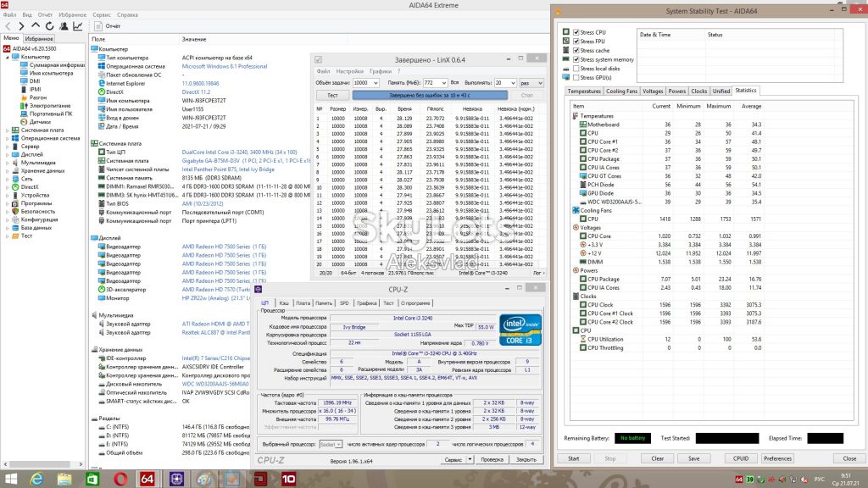868x488 pixels.
Task: Select the Тест item in AIDA64 tree
Action: 26,236
